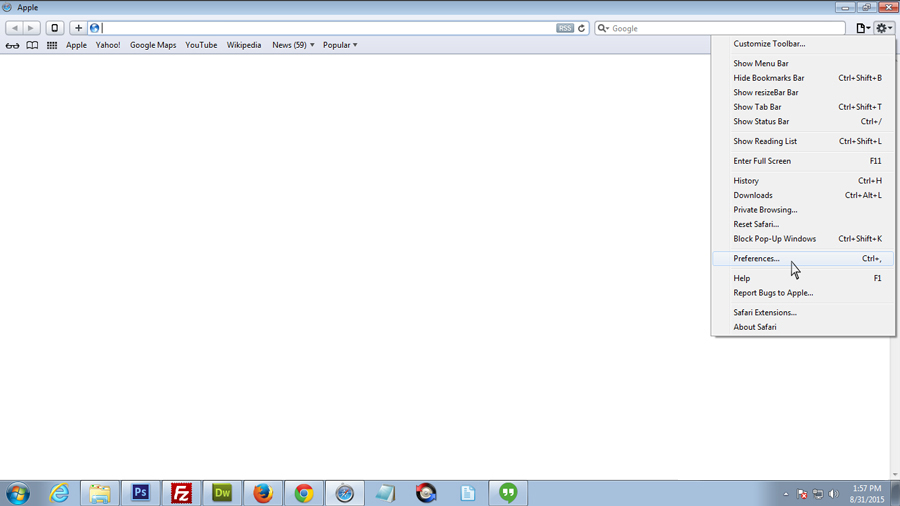
Task: Launch Dreamweaver from the taskbar
Action: [222, 493]
